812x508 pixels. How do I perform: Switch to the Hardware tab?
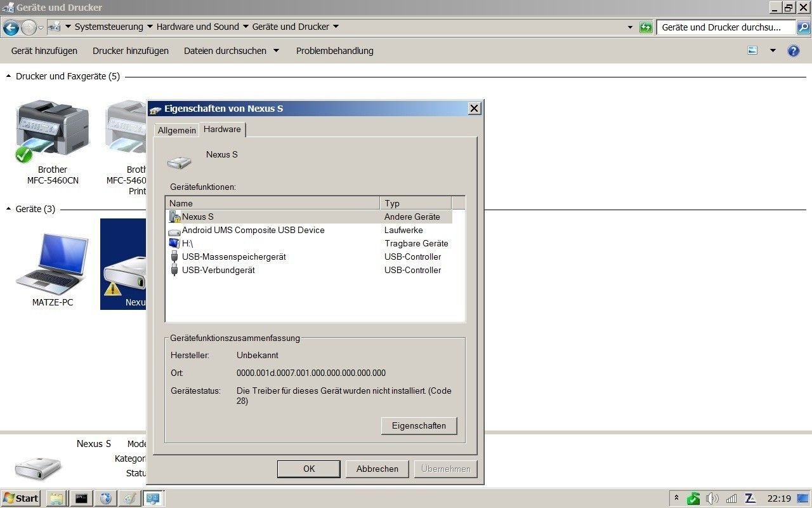(222, 129)
